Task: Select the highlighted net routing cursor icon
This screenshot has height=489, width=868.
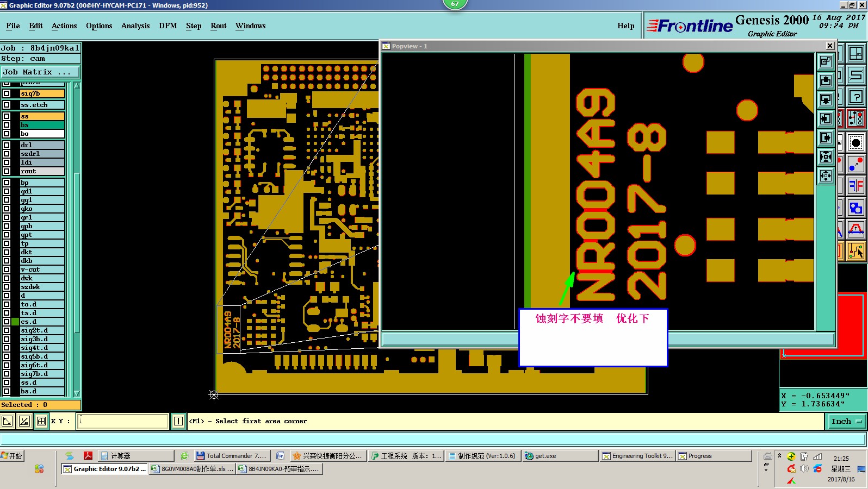Action: pyautogui.click(x=856, y=251)
